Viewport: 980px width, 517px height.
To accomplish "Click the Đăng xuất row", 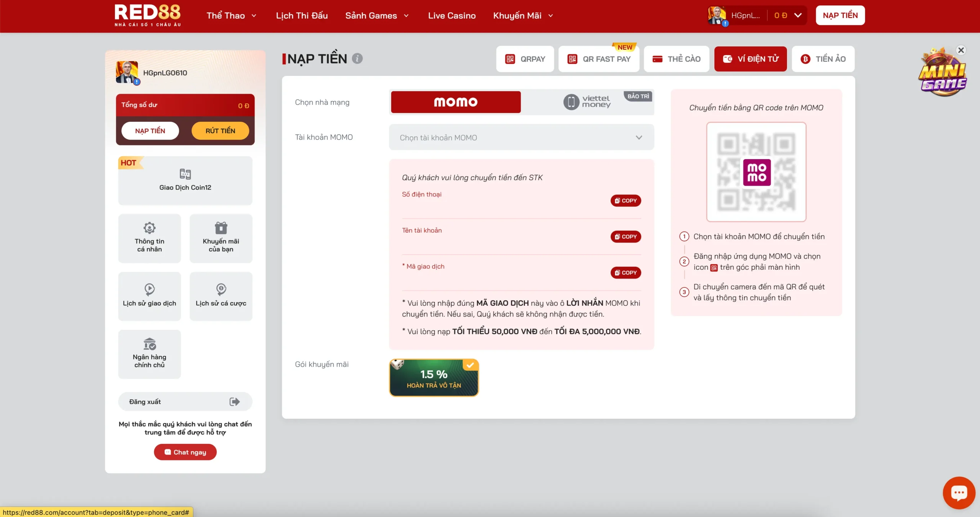I will tap(185, 401).
